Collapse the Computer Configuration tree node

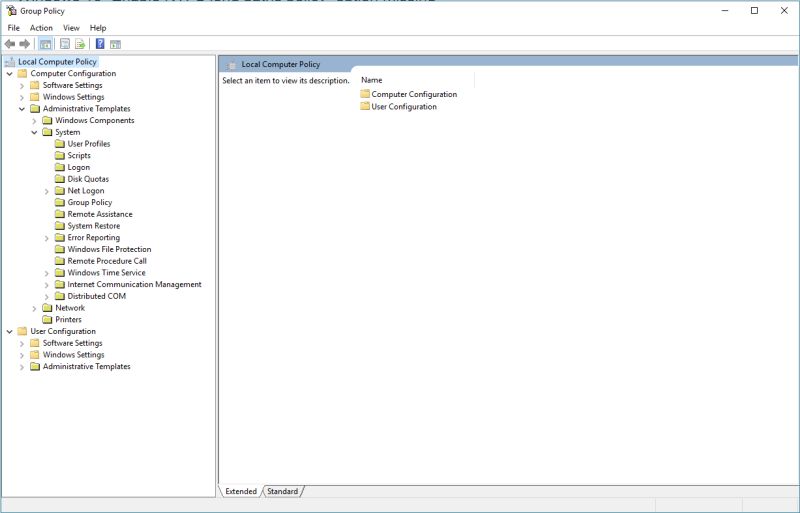(10, 74)
